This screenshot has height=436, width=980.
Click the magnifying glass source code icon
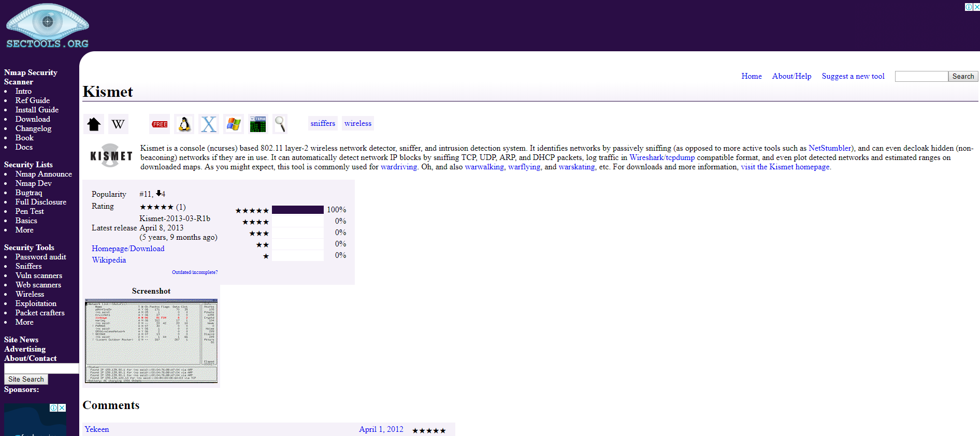(280, 124)
